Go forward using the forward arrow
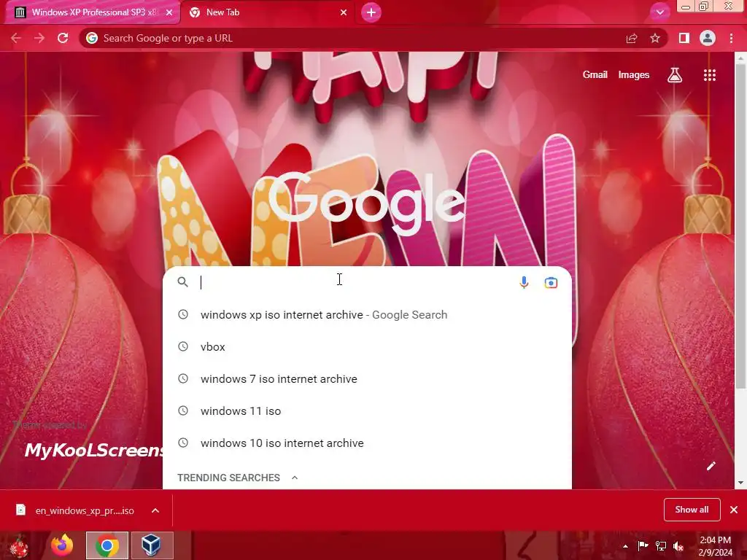This screenshot has width=747, height=560. pos(39,38)
